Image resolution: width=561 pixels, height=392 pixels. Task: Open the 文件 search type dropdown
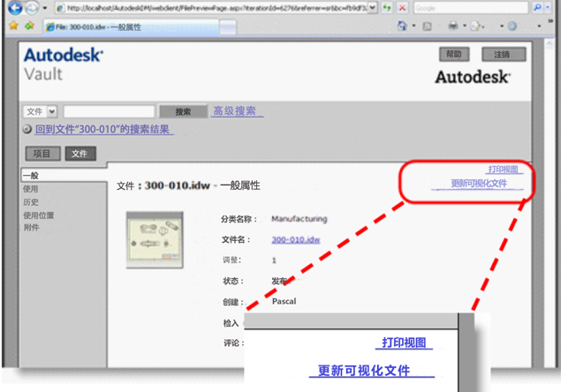tap(41, 111)
